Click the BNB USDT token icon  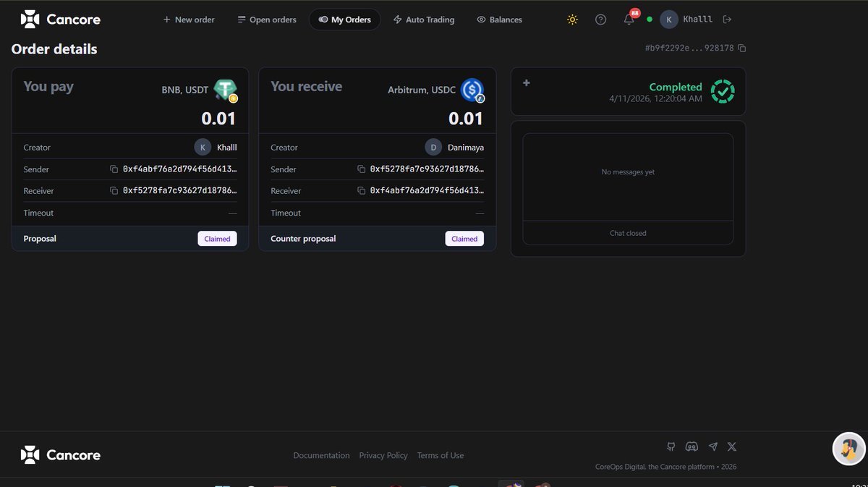[x=225, y=90]
